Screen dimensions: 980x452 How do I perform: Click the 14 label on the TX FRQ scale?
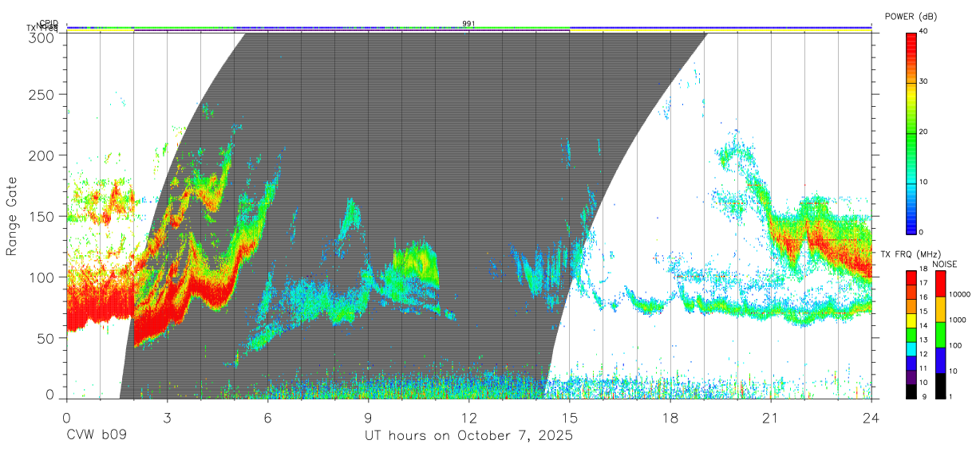click(x=924, y=328)
